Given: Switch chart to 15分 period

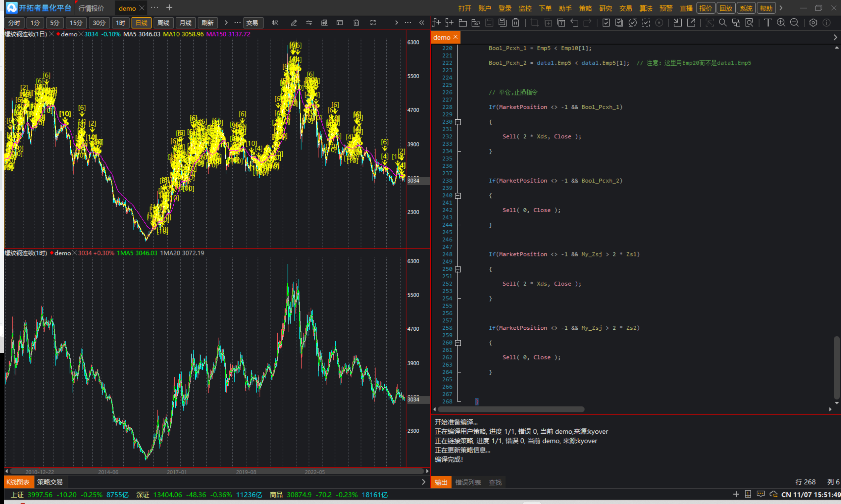Looking at the screenshot, I should [x=76, y=23].
